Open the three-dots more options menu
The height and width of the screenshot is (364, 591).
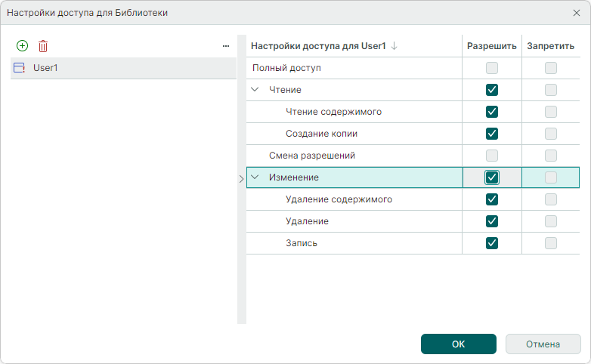[x=225, y=46]
